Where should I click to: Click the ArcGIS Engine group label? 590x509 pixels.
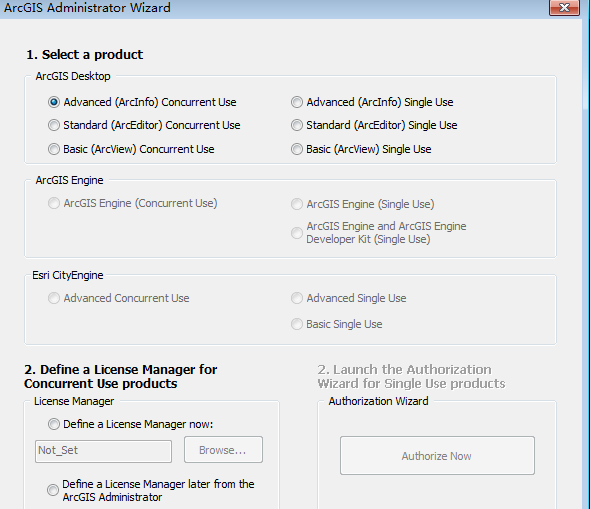click(x=69, y=180)
